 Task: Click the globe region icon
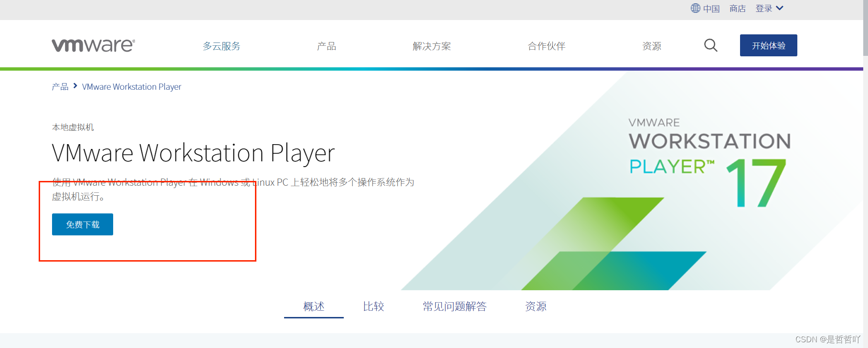click(695, 8)
